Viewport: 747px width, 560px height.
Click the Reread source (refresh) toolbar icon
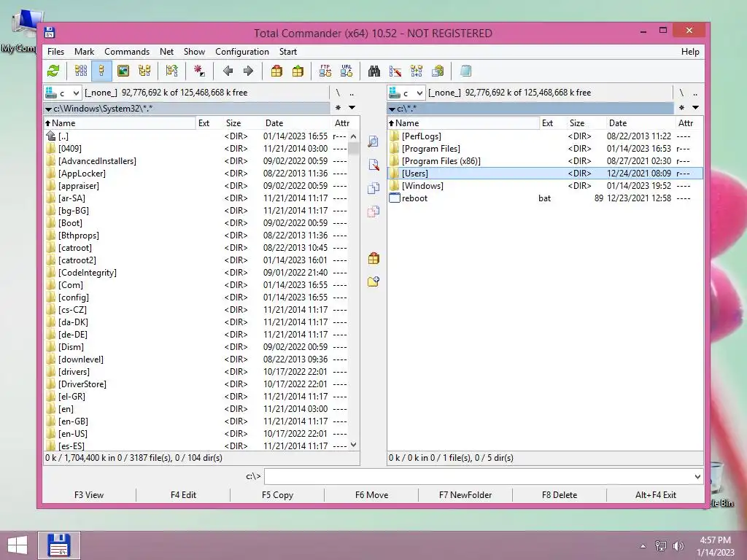[x=53, y=71]
